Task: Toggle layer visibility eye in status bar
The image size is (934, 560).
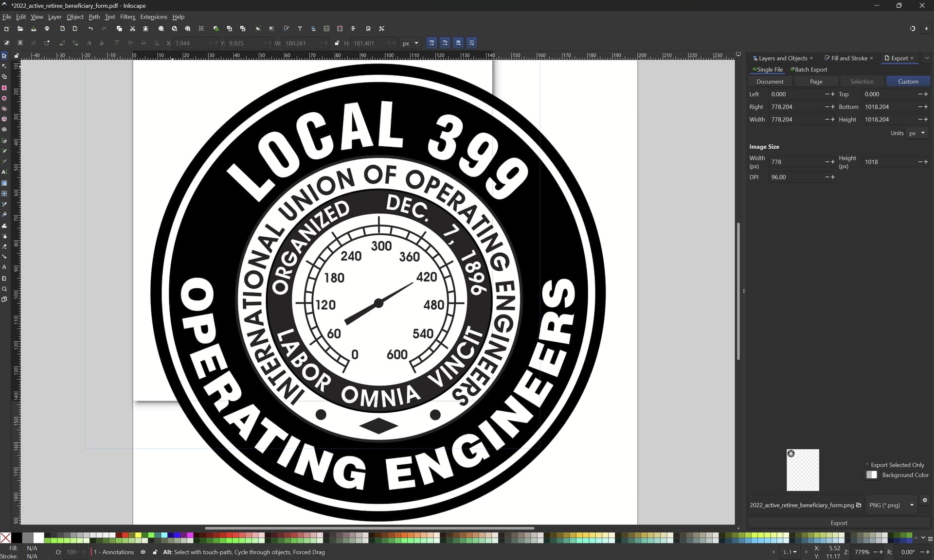Action: (143, 552)
